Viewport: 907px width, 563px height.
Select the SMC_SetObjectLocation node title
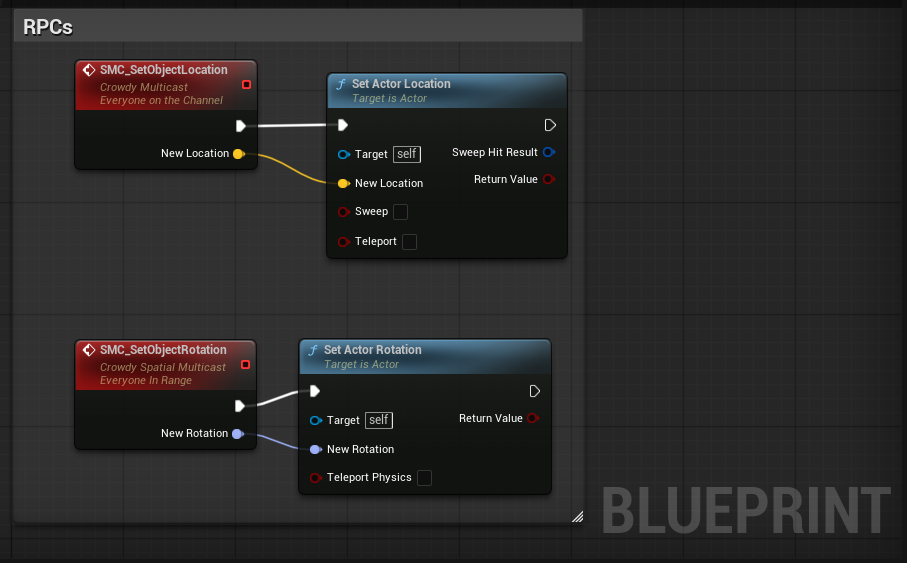pyautogui.click(x=164, y=70)
